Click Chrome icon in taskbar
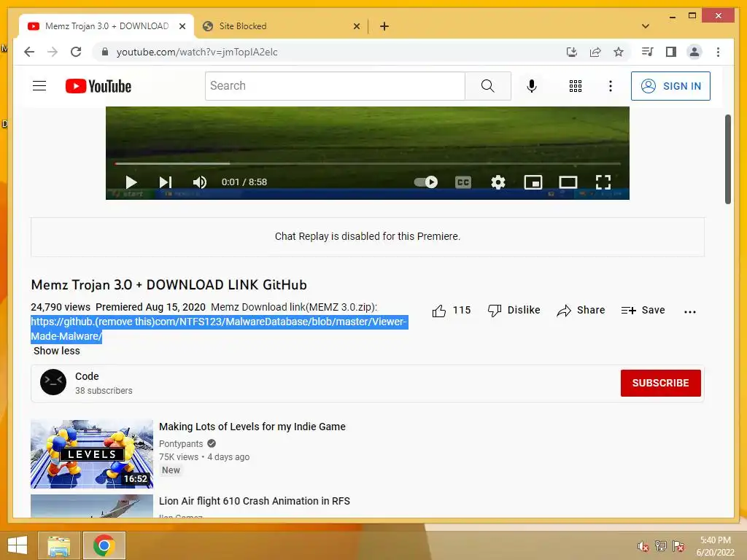 coord(104,545)
